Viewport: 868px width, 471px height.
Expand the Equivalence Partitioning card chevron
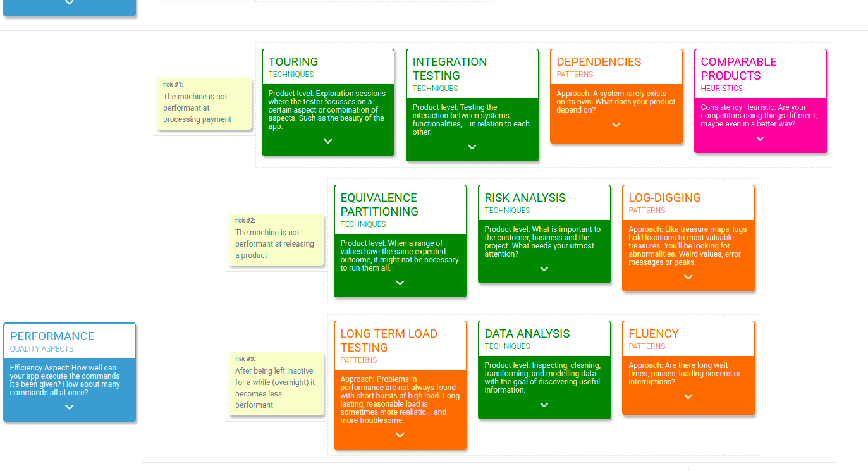coord(400,283)
